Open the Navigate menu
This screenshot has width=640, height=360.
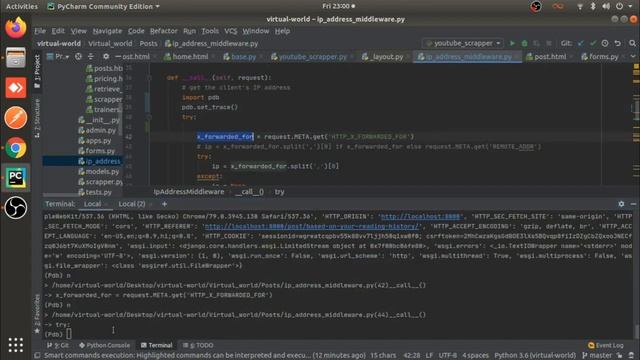point(107,31)
